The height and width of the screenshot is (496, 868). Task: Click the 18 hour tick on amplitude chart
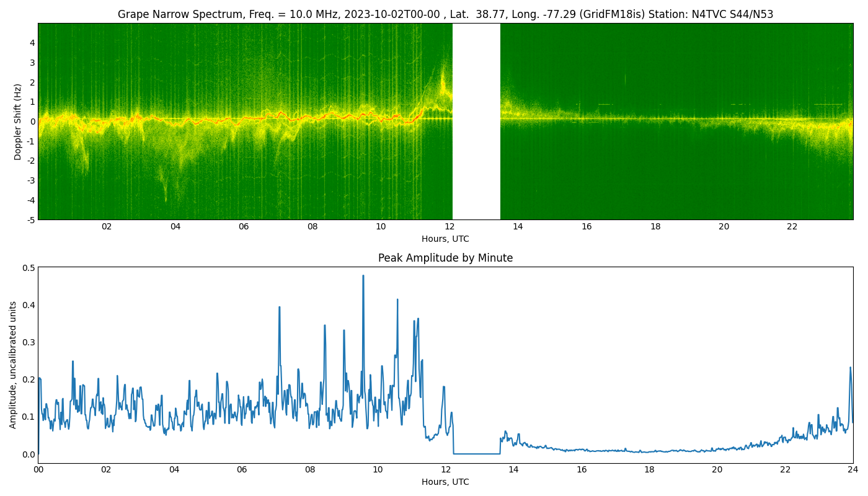649,470
